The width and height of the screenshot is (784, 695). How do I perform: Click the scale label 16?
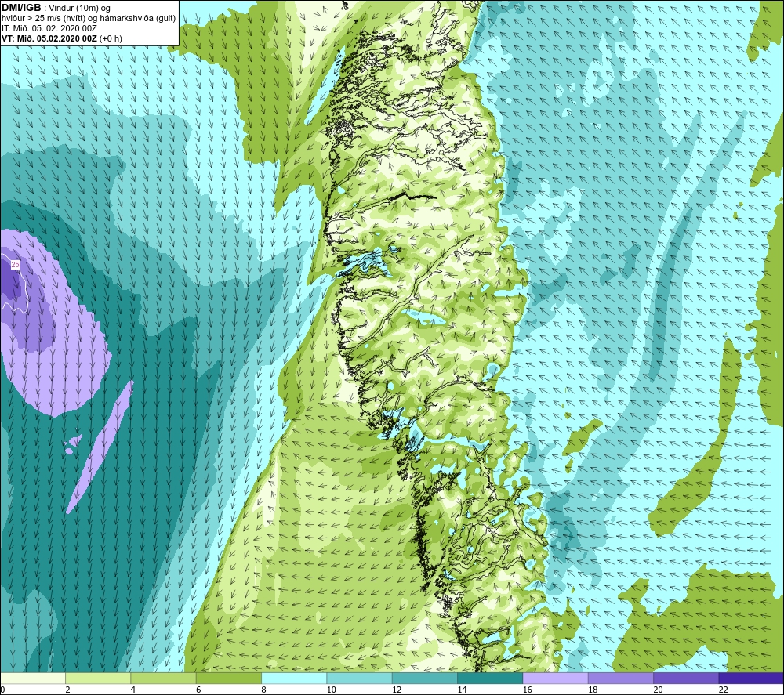528,690
